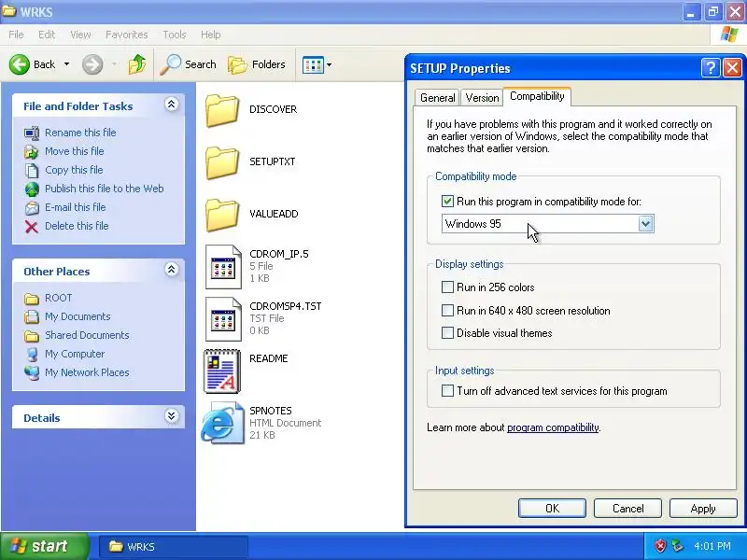Select the README document icon

[222, 371]
